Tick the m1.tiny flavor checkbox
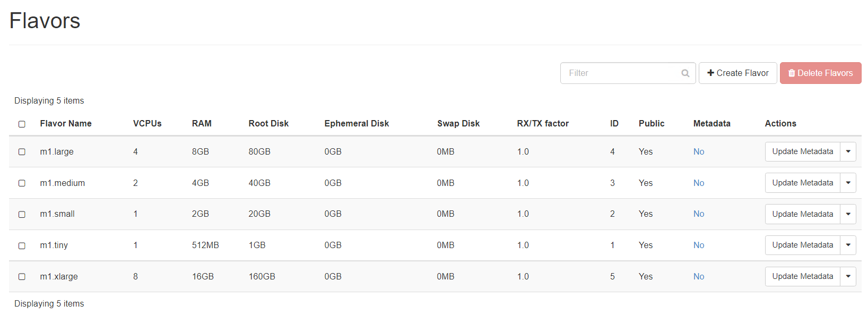The image size is (868, 314). (22, 245)
